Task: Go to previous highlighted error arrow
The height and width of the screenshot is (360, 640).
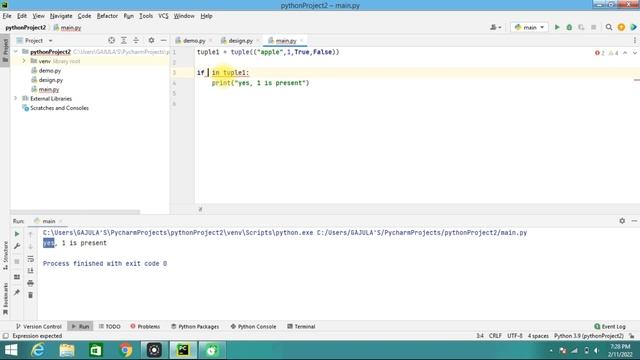Action: point(625,53)
